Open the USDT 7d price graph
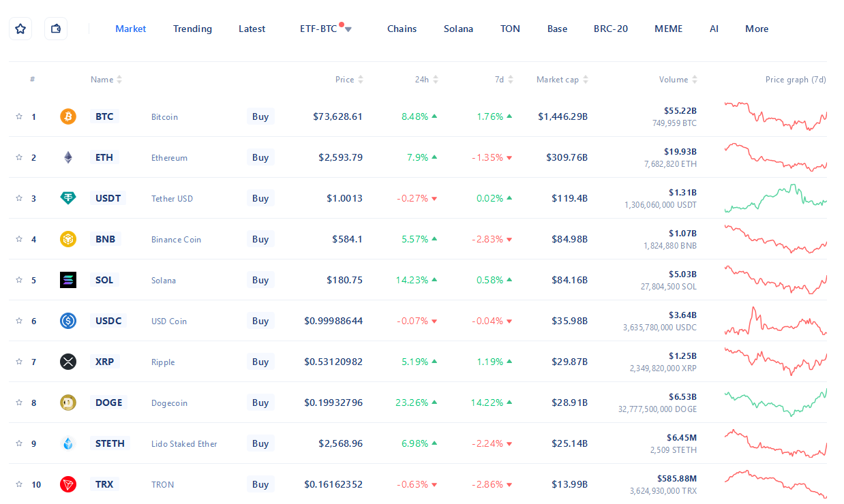Image resolution: width=844 pixels, height=504 pixels. [x=775, y=198]
